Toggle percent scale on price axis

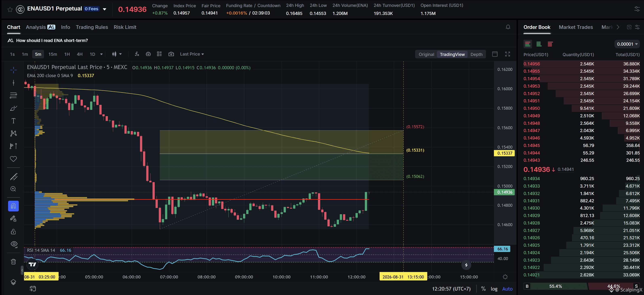tap(483, 289)
